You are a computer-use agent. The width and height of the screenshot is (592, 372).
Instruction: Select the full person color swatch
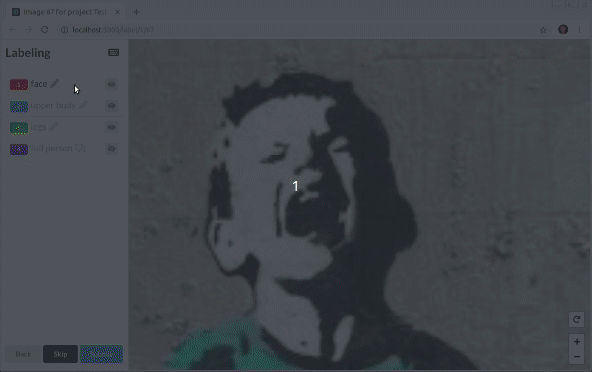(x=19, y=149)
